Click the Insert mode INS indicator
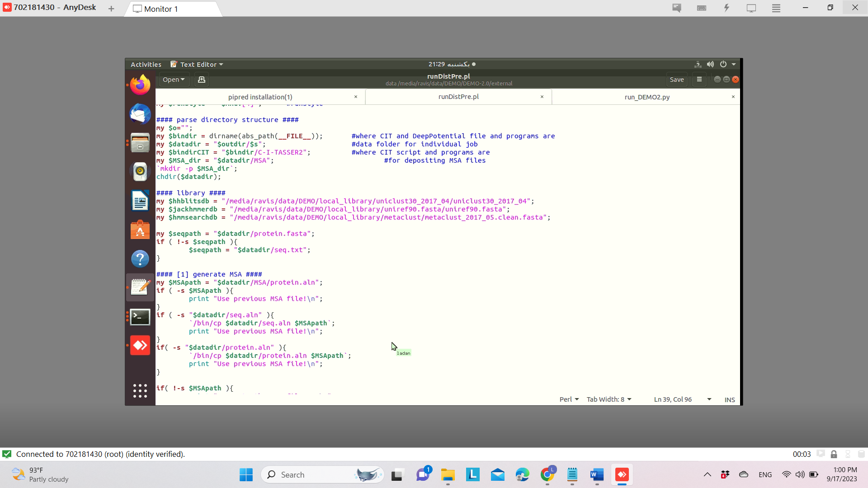This screenshot has width=868, height=488. click(730, 399)
